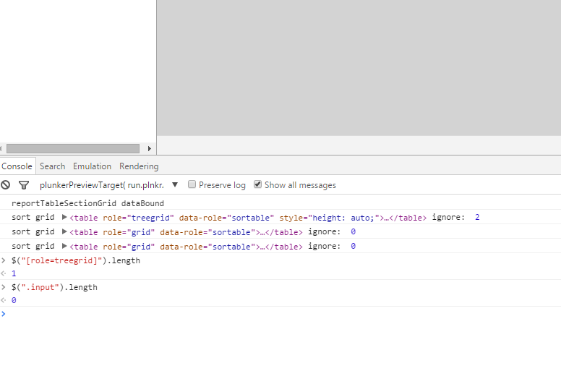The height and width of the screenshot is (392, 561).
Task: Open the plunkerPreviewTarget frame dropdown
Action: pos(175,185)
